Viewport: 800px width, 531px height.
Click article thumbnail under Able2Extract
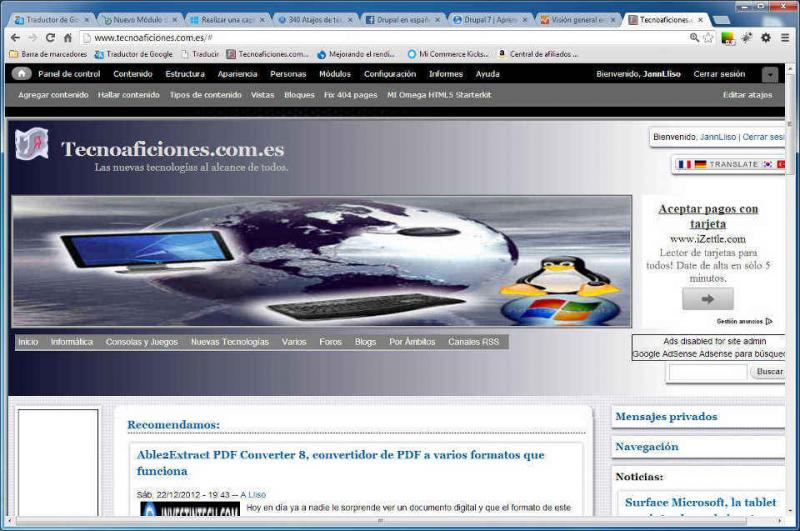(190, 509)
